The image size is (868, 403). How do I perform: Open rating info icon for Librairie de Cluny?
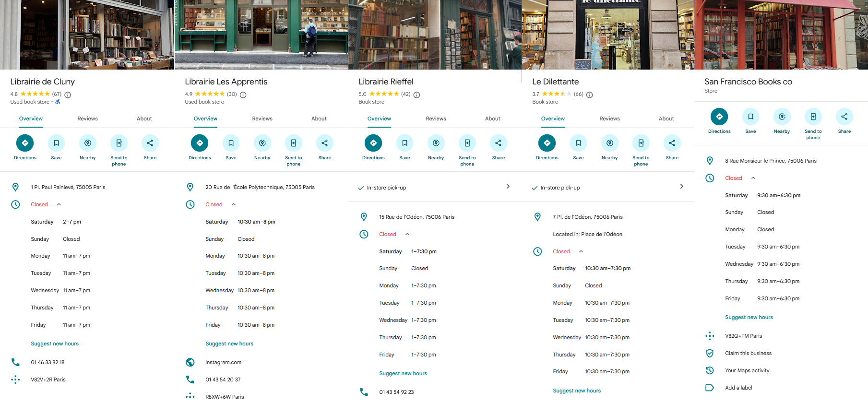(68, 95)
